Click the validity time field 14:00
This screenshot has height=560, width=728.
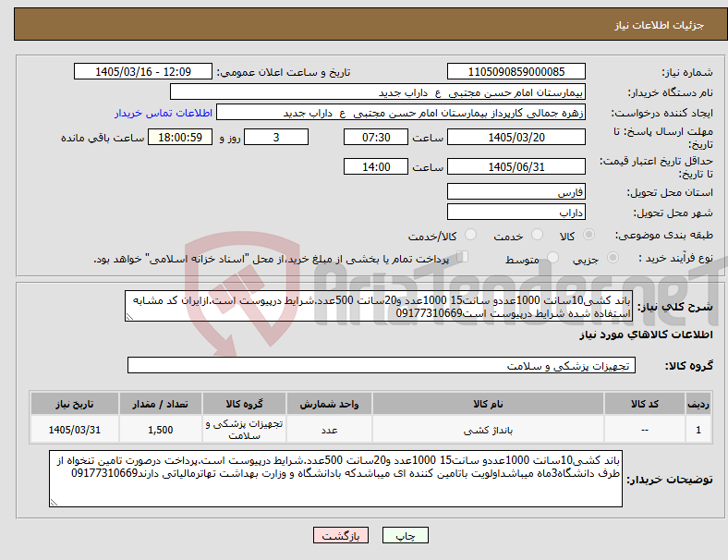[376, 166]
